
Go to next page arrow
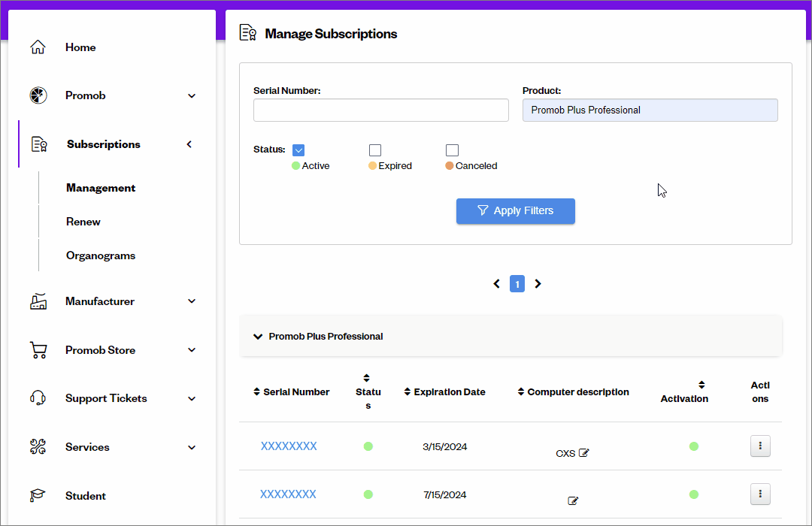tap(538, 284)
